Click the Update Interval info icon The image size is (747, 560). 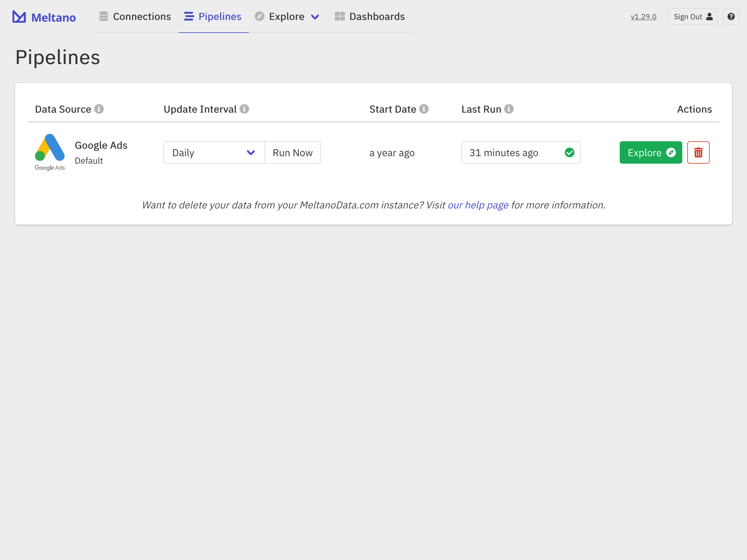click(244, 109)
